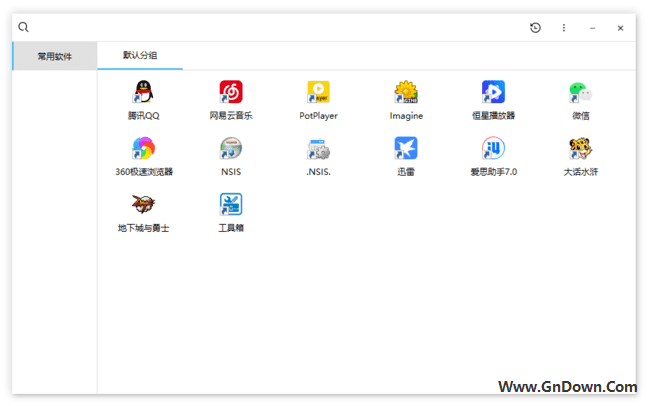Launch 网易云音乐 music app icon
Screen dimensions: 650x406
click(x=231, y=92)
